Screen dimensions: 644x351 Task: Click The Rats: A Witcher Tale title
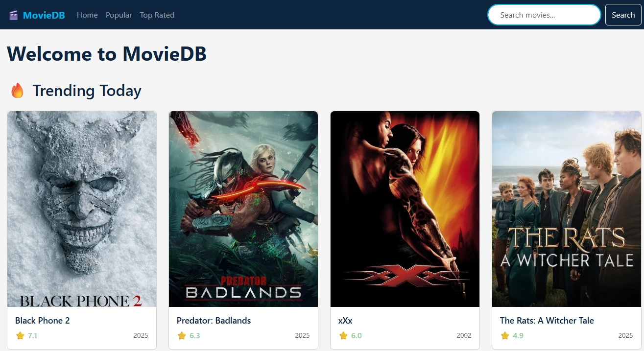(547, 321)
